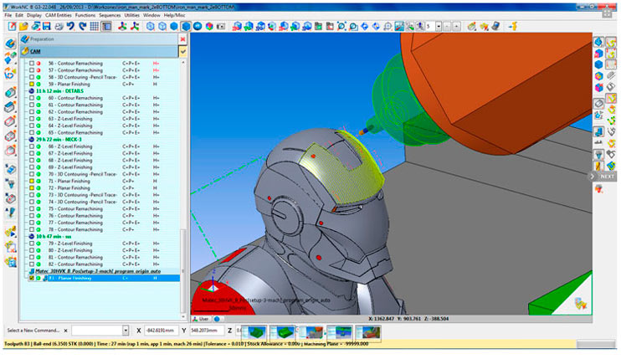Click the last thumbnail in bottom strip
The height and width of the screenshot is (364, 621).
point(368,332)
